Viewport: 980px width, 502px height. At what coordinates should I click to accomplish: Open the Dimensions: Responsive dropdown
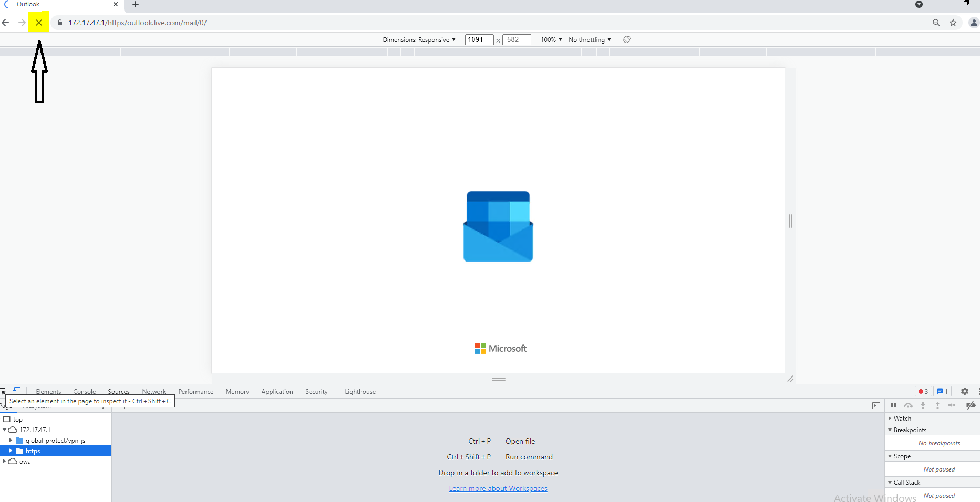[419, 39]
